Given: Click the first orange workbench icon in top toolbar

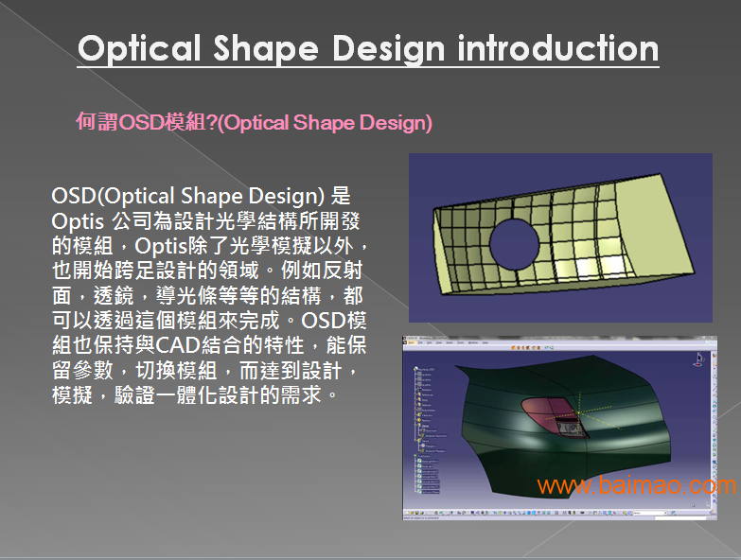Looking at the screenshot, I should pyautogui.click(x=513, y=348).
